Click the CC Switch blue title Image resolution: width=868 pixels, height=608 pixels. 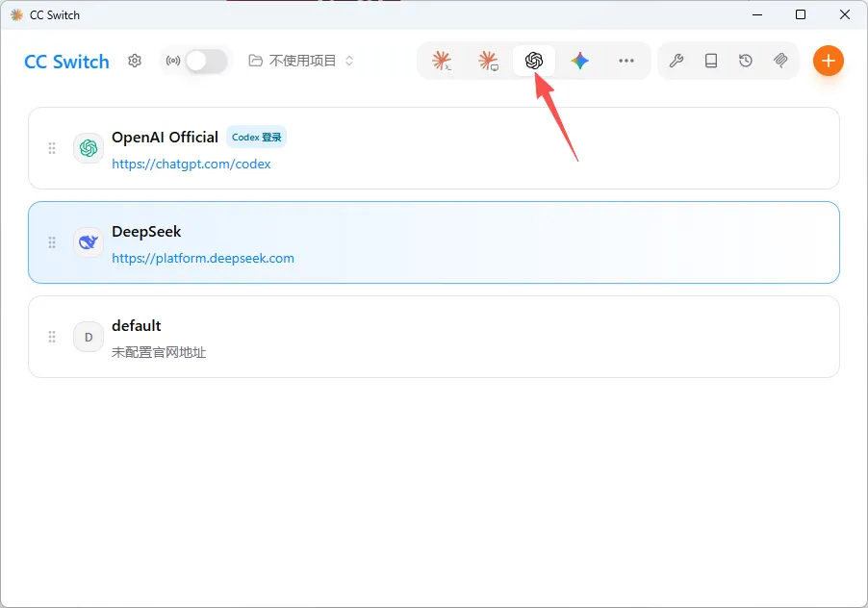[x=66, y=62]
